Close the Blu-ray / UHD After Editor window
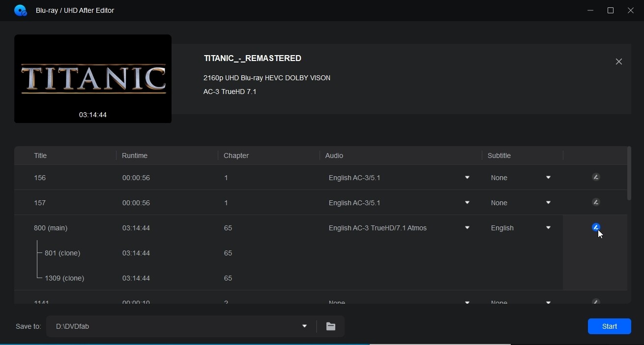 click(x=631, y=10)
